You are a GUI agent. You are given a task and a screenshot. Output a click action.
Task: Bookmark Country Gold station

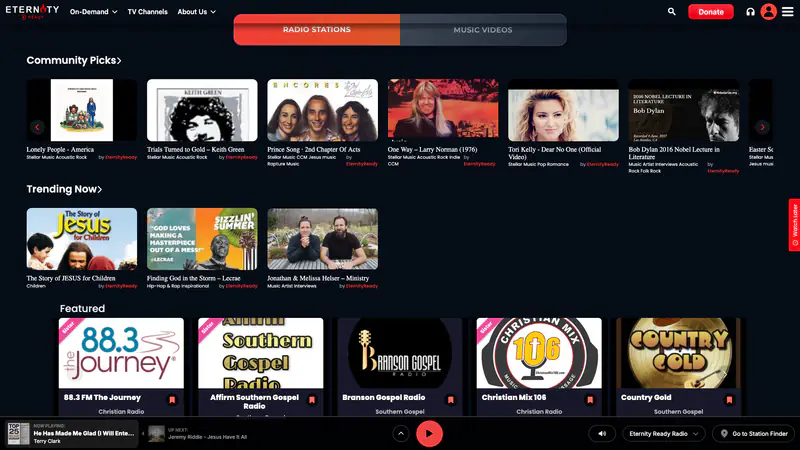pyautogui.click(x=729, y=400)
